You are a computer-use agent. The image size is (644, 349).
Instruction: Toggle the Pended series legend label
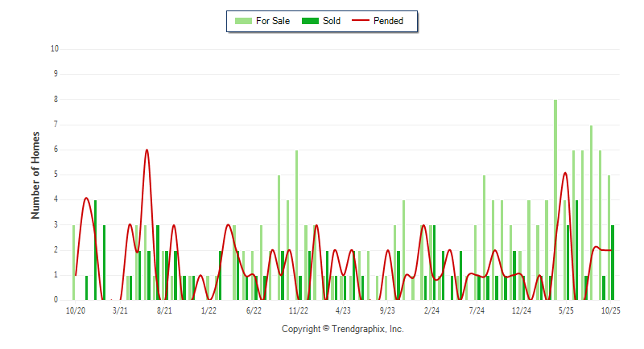point(389,21)
